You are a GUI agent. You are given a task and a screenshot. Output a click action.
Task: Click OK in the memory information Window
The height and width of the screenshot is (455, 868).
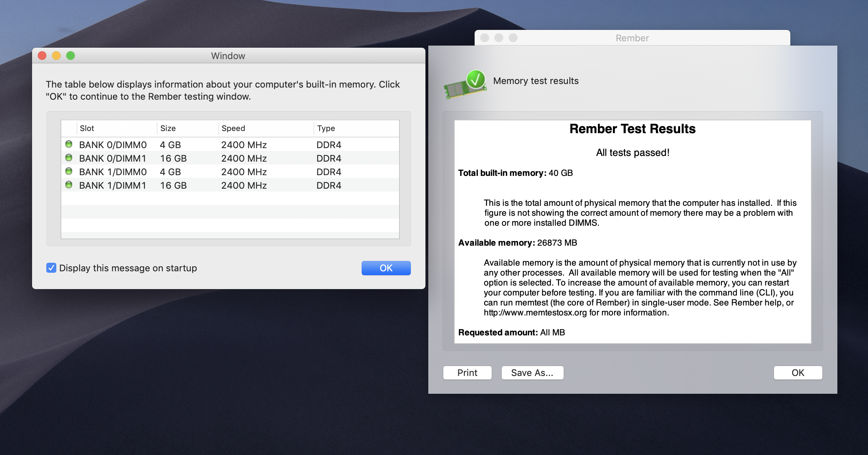[386, 268]
